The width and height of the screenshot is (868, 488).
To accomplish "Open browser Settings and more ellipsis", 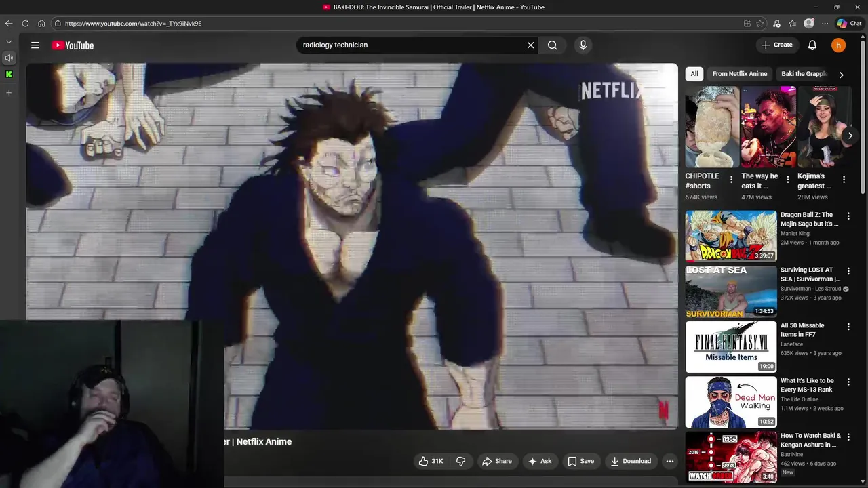I will coord(825,23).
